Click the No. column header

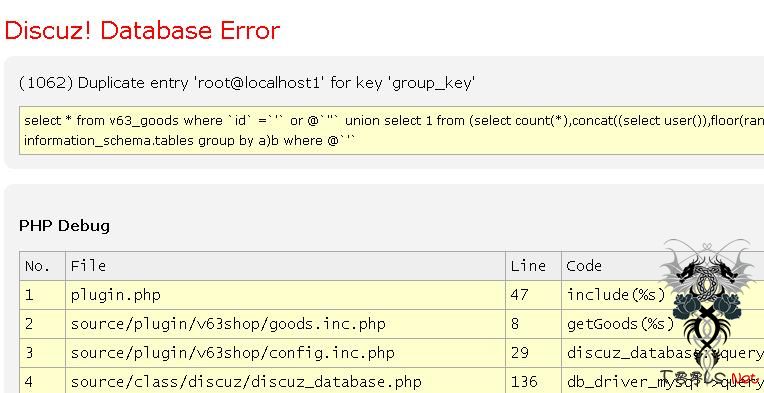tap(42, 266)
